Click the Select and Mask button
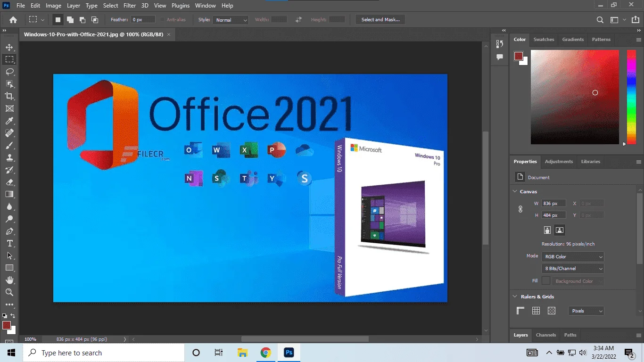 coord(380,20)
